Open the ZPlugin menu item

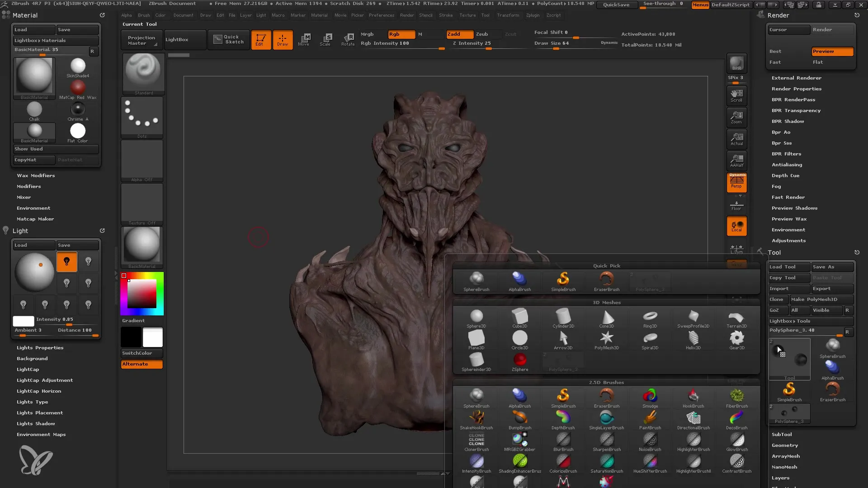click(x=533, y=15)
